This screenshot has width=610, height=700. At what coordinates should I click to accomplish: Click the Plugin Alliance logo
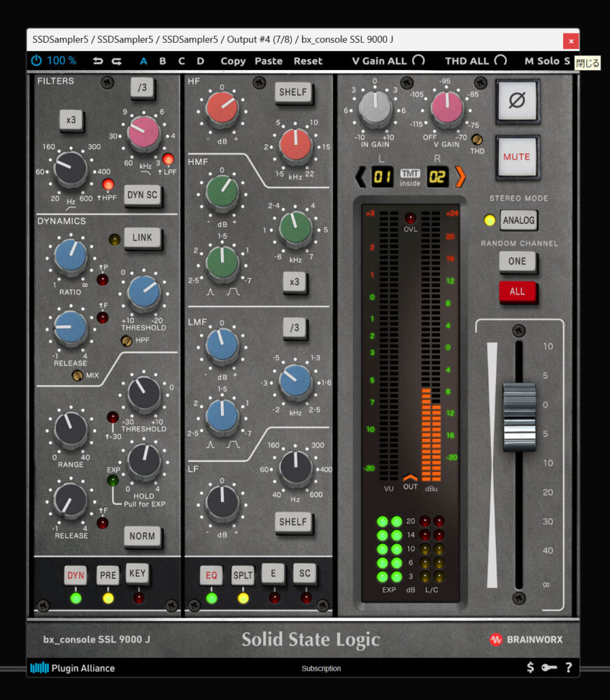pyautogui.click(x=73, y=668)
